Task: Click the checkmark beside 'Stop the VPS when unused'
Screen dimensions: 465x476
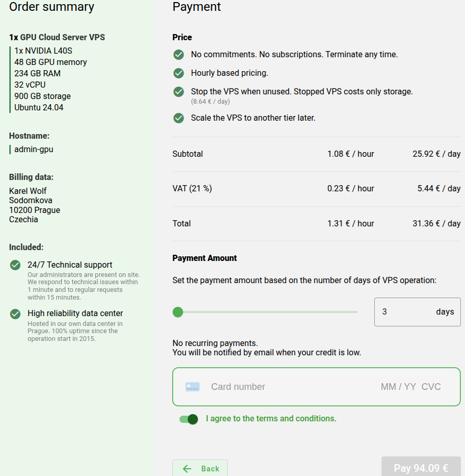Action: pos(179,92)
